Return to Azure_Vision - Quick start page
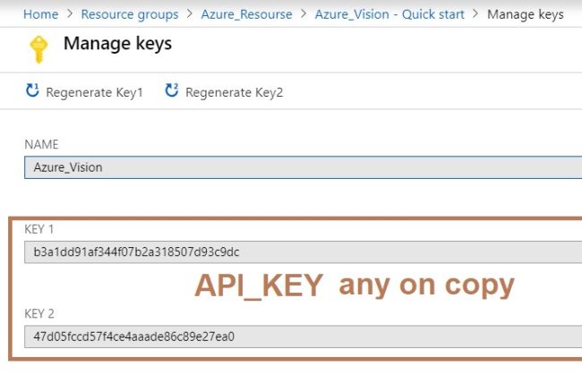 point(389,14)
